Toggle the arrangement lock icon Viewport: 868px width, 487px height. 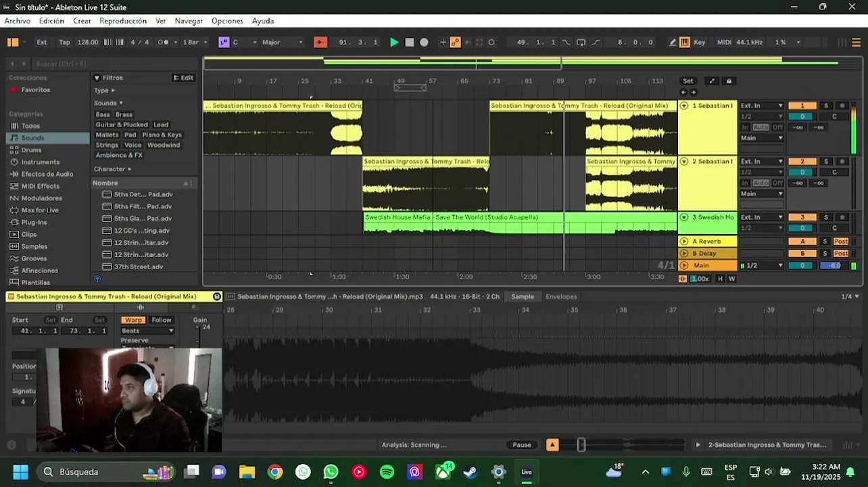point(729,81)
